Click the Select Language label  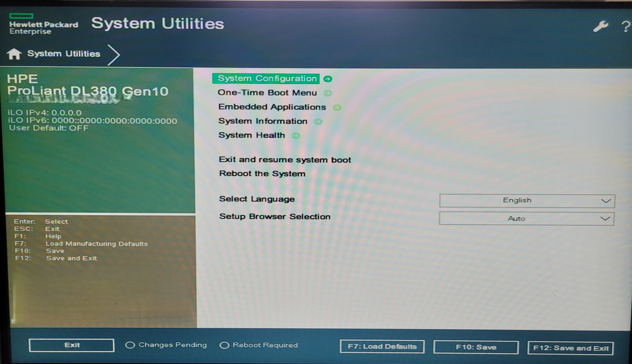coord(257,199)
